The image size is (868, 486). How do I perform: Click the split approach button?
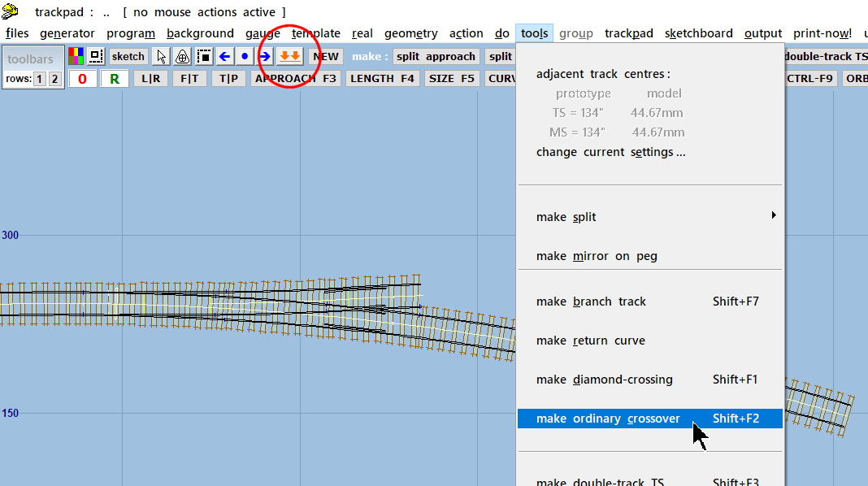coord(436,56)
